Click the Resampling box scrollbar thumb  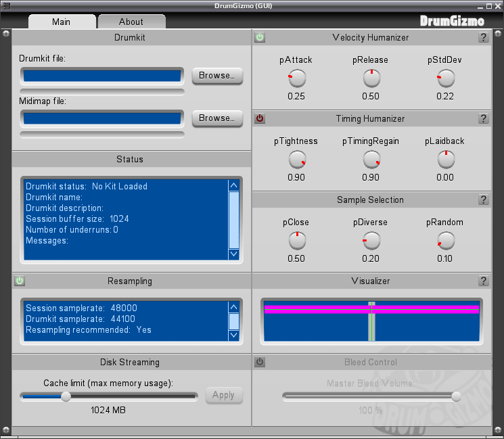coord(233,321)
